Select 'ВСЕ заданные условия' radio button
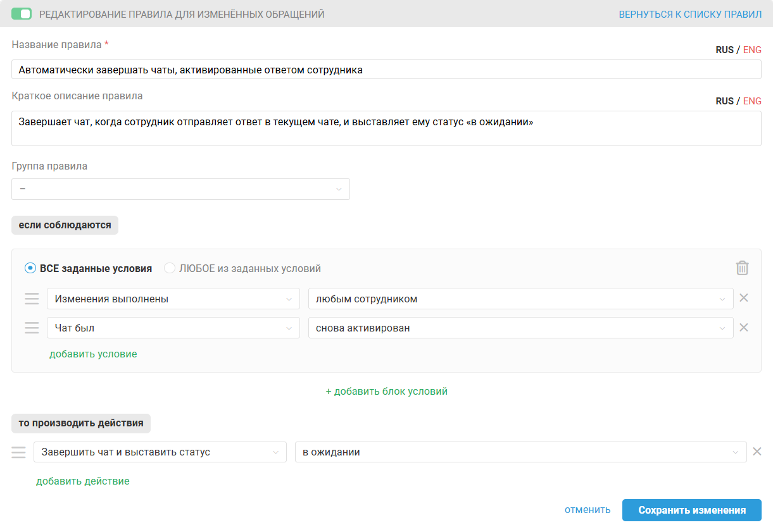The height and width of the screenshot is (532, 773). tap(30, 268)
